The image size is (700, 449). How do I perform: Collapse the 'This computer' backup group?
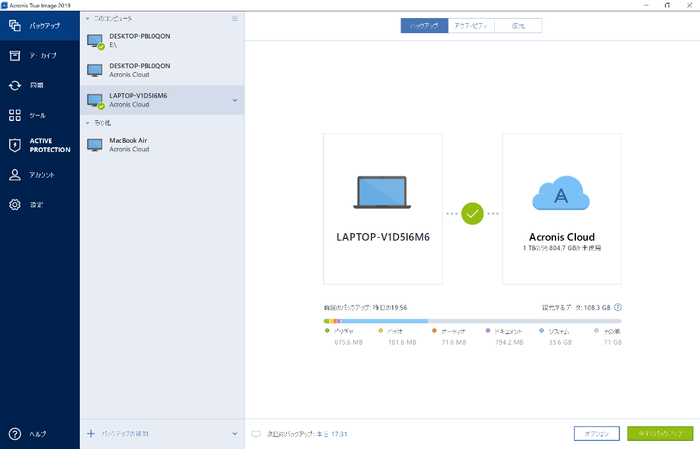click(86, 19)
